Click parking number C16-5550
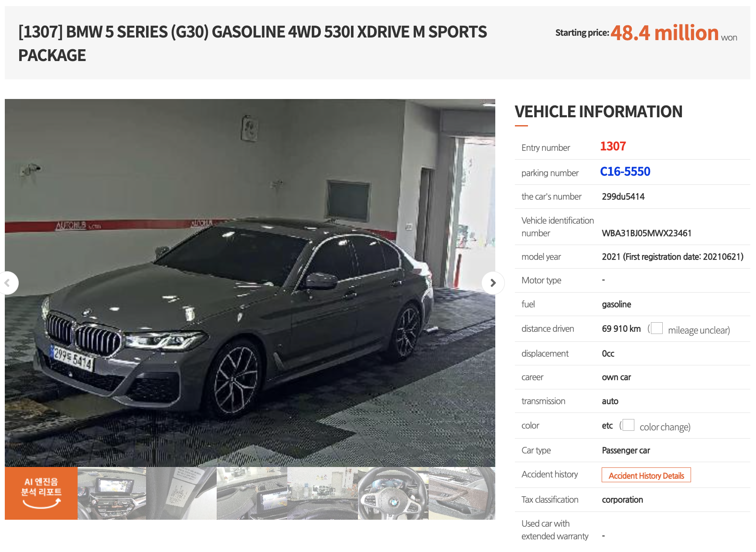This screenshot has height=552, width=756. pos(625,172)
